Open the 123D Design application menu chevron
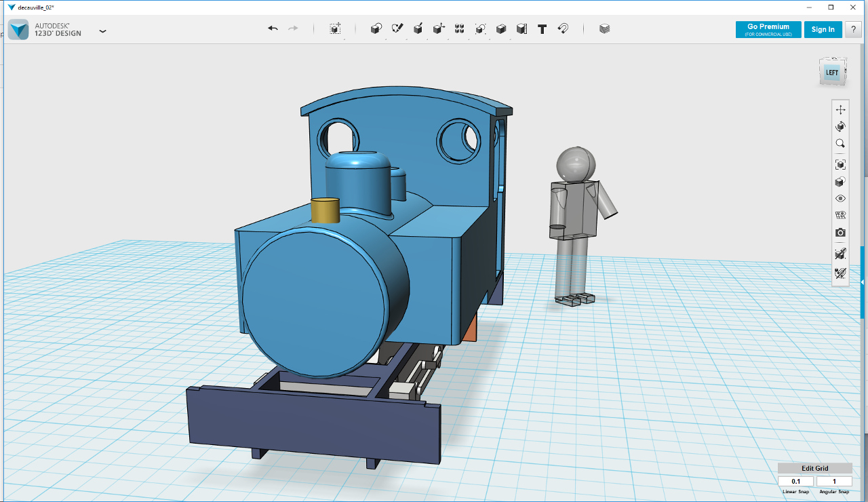This screenshot has width=868, height=502. tap(102, 31)
